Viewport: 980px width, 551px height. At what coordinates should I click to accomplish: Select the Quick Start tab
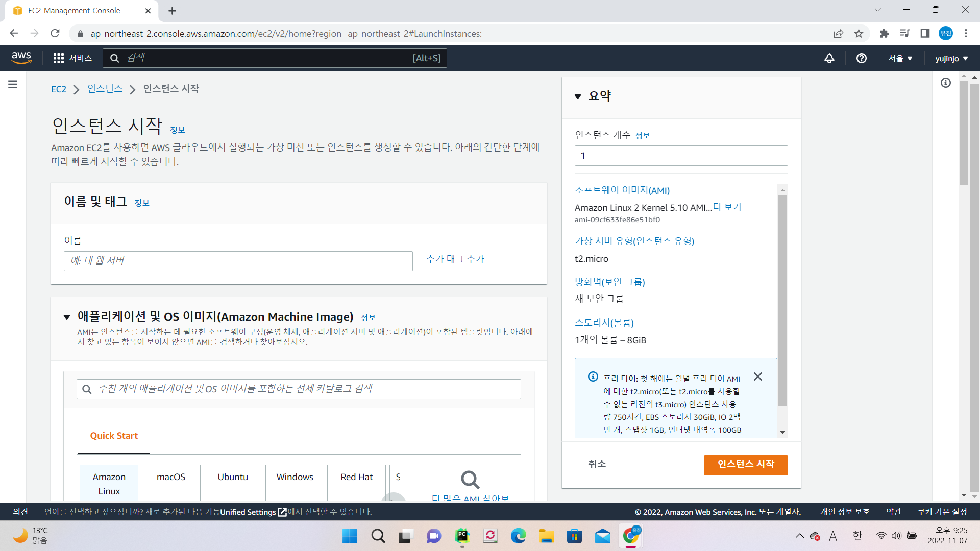[x=114, y=436]
